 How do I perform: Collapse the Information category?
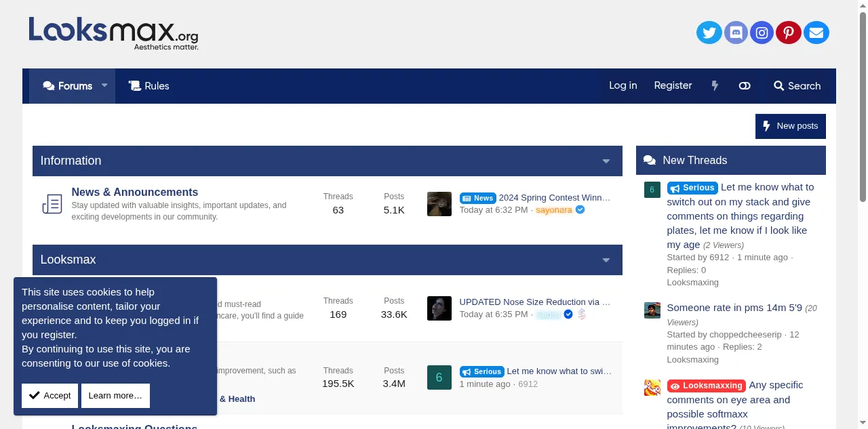tap(606, 161)
